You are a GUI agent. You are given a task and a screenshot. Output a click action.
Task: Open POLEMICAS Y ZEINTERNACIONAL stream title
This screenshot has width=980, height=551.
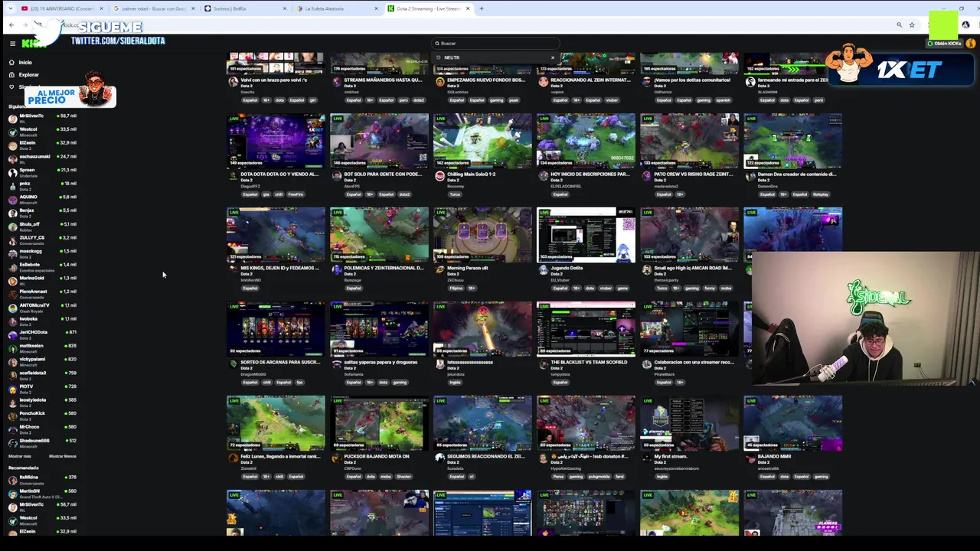click(384, 269)
